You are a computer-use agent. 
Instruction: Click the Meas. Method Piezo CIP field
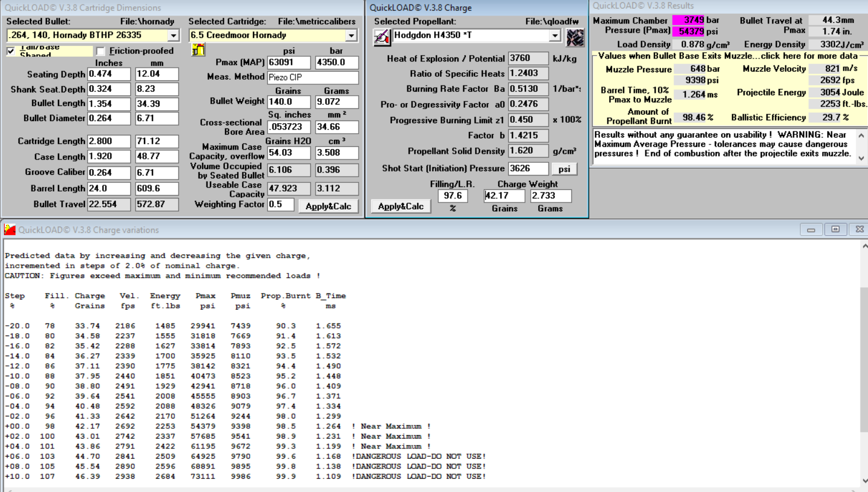click(x=313, y=77)
